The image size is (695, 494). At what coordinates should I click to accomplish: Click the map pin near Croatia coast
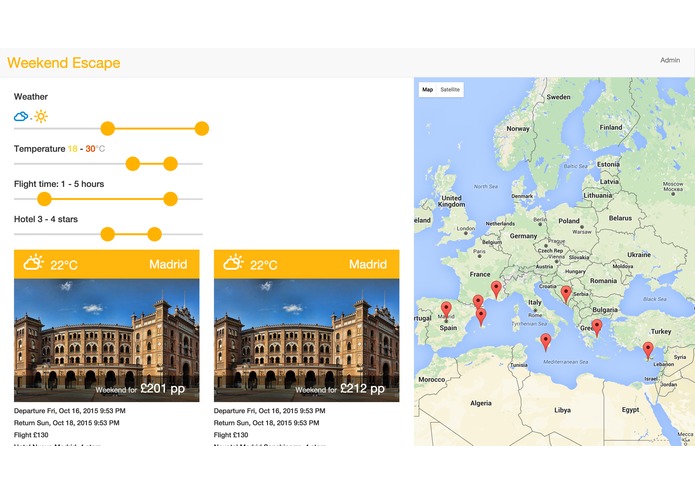pyautogui.click(x=566, y=295)
